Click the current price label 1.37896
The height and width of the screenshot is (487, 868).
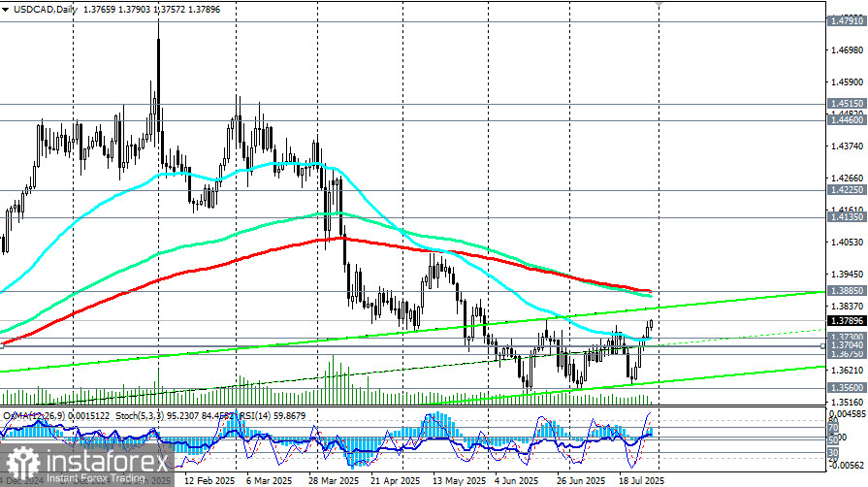847,321
